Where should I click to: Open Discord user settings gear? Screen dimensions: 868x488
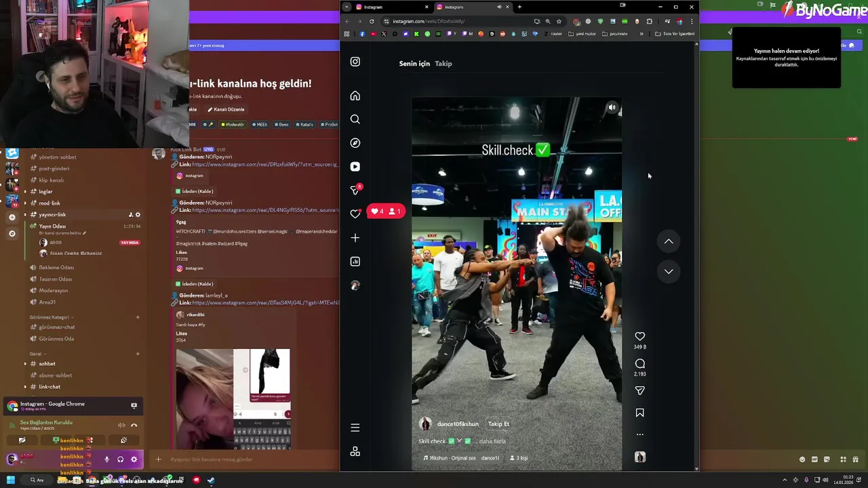[134, 460]
